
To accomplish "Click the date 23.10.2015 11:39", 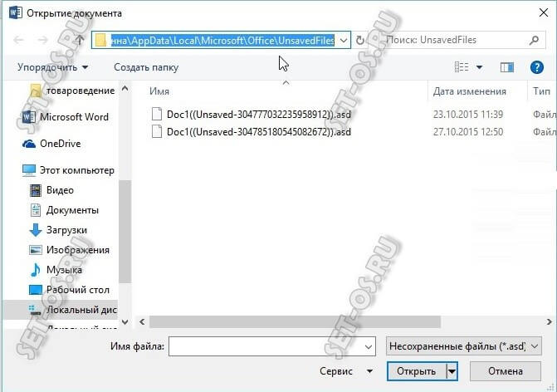I will pos(468,114).
